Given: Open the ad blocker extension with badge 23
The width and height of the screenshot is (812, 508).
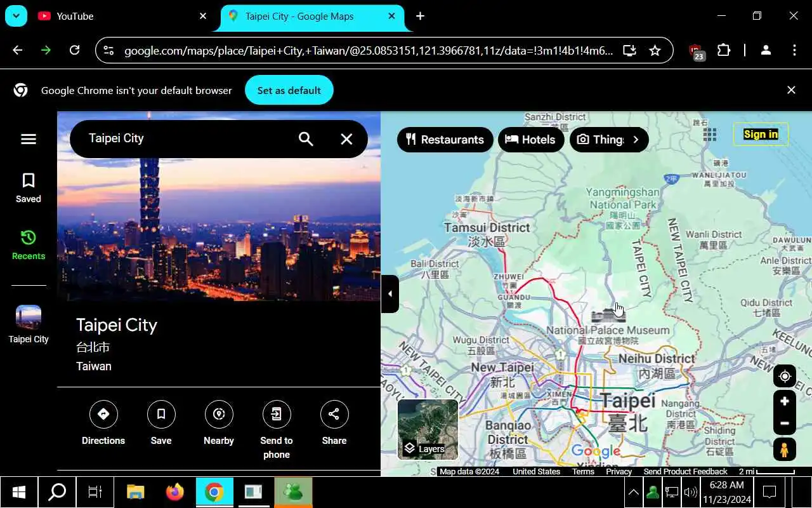Looking at the screenshot, I should tap(696, 51).
